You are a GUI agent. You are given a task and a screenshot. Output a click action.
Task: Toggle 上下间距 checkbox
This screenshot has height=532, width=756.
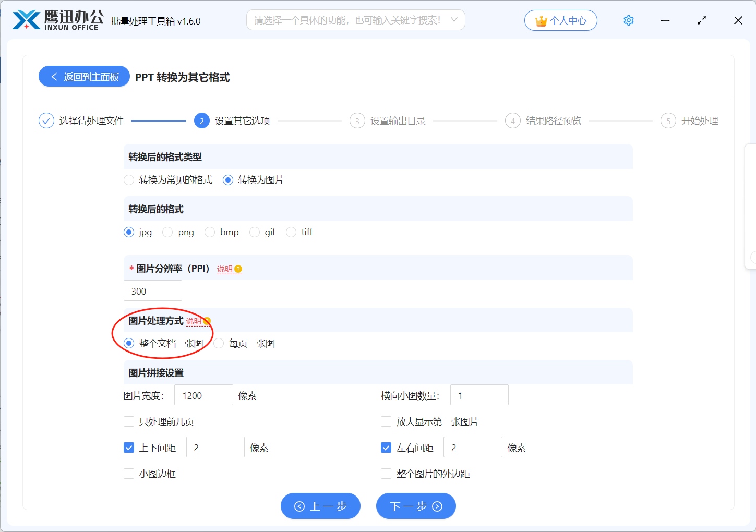[x=129, y=448]
